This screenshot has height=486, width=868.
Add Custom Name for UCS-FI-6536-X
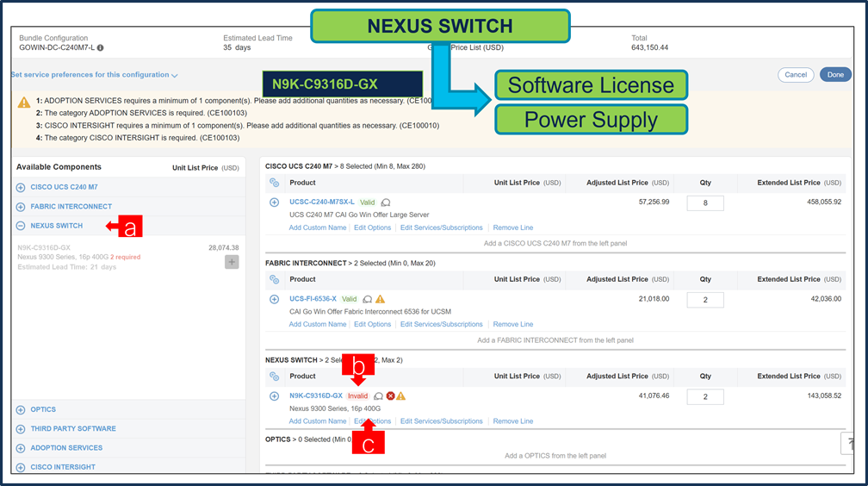click(318, 325)
